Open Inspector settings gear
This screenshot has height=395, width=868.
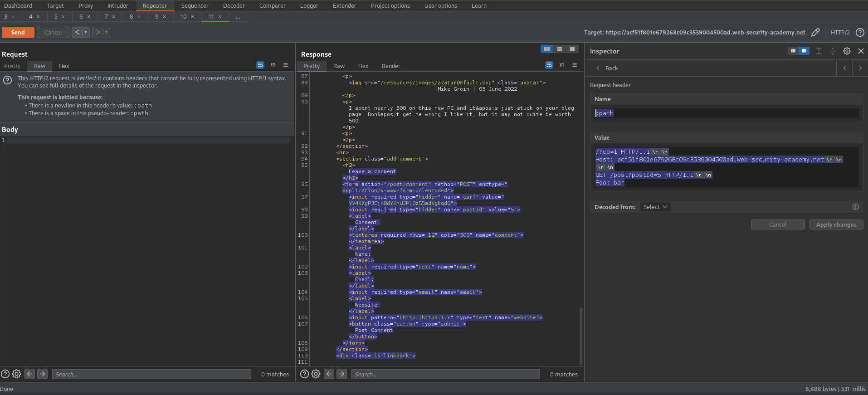click(x=847, y=51)
